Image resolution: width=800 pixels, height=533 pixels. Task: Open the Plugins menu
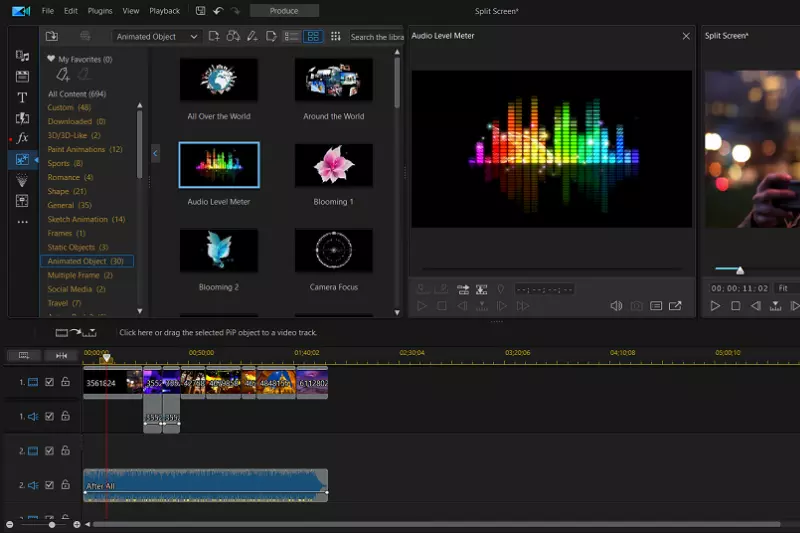point(99,11)
